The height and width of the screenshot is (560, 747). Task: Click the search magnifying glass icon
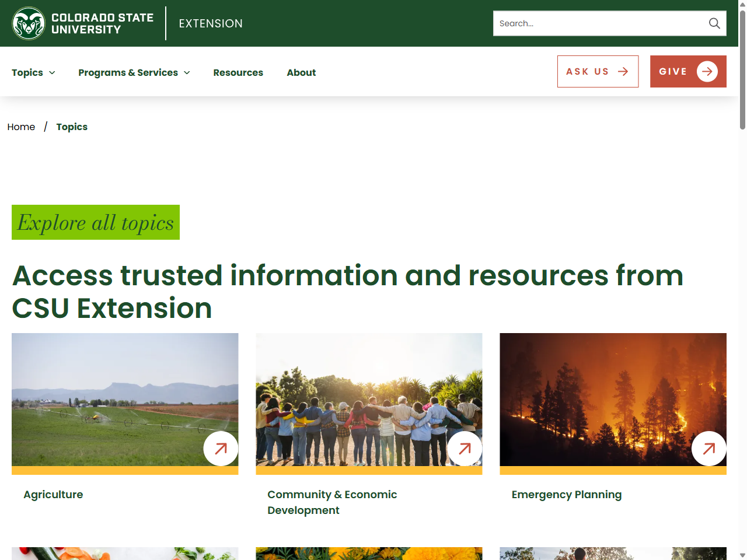click(x=714, y=23)
